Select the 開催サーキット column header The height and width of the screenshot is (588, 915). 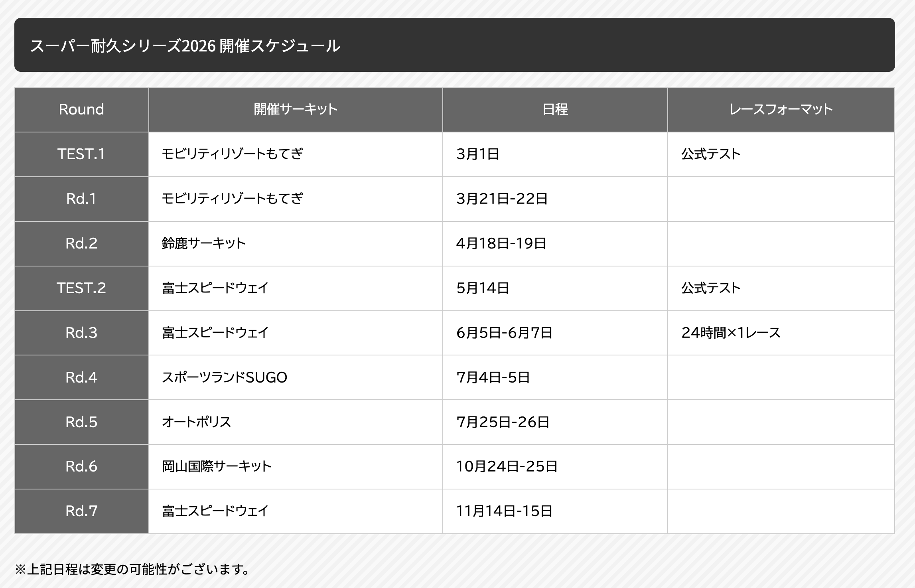coord(296,109)
